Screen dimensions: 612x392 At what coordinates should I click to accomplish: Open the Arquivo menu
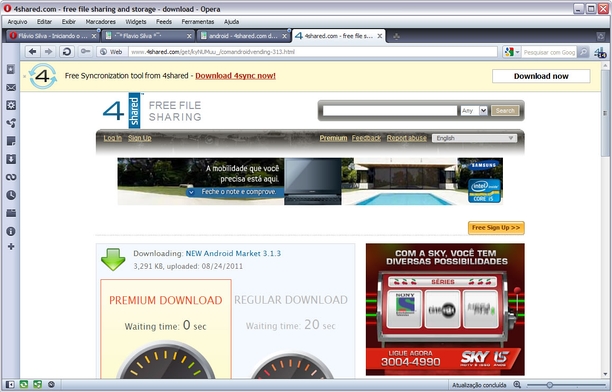pos(18,22)
